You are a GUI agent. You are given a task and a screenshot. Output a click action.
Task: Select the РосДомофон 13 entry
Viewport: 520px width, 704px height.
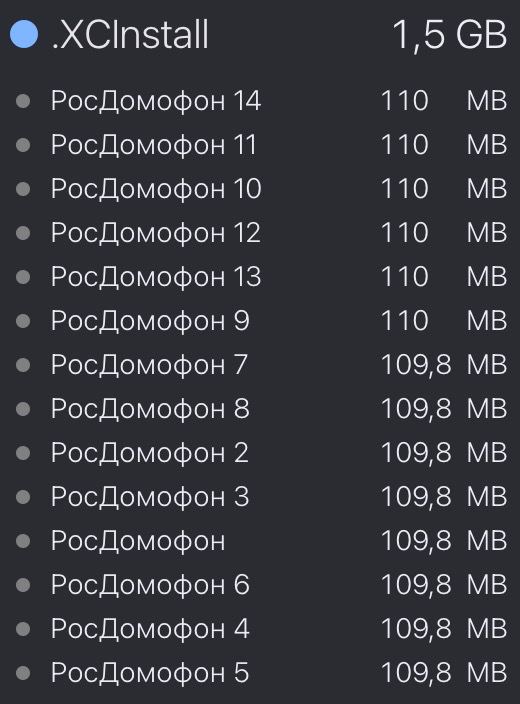[x=260, y=277]
